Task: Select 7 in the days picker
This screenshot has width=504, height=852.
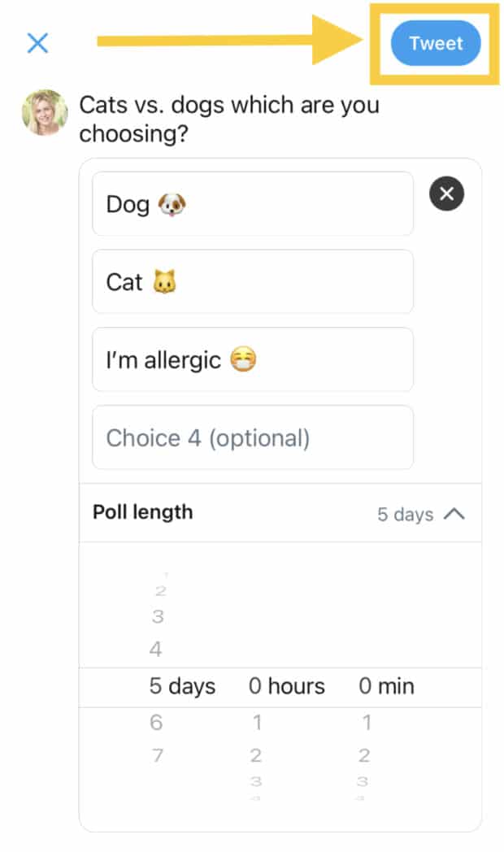Action: [x=156, y=756]
